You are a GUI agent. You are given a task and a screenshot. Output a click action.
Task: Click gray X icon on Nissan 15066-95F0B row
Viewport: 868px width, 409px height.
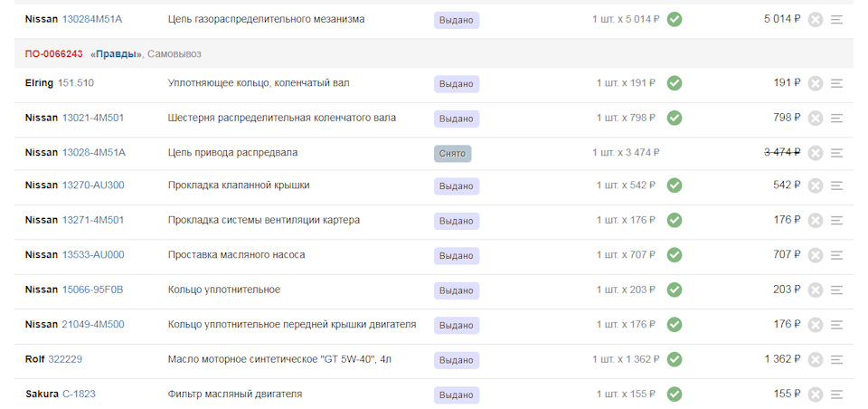click(815, 290)
